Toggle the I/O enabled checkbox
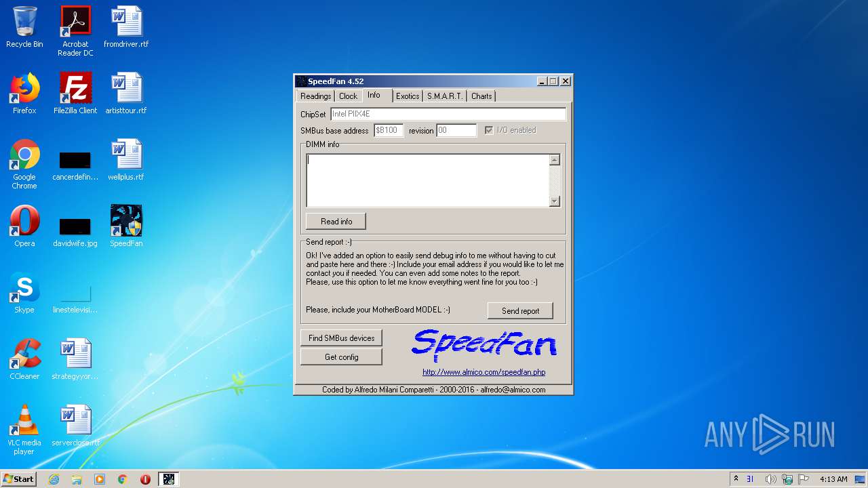Viewport: 868px width, 488px height. coord(488,130)
